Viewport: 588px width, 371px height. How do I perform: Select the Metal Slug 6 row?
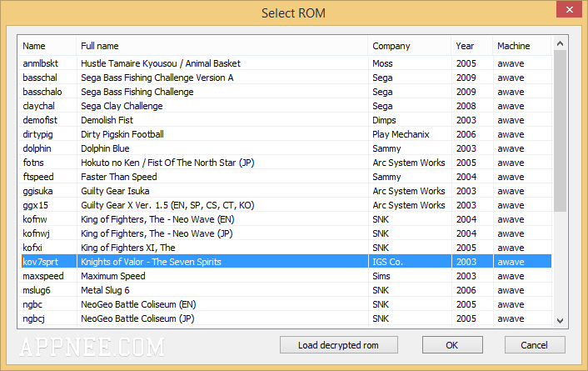287,290
